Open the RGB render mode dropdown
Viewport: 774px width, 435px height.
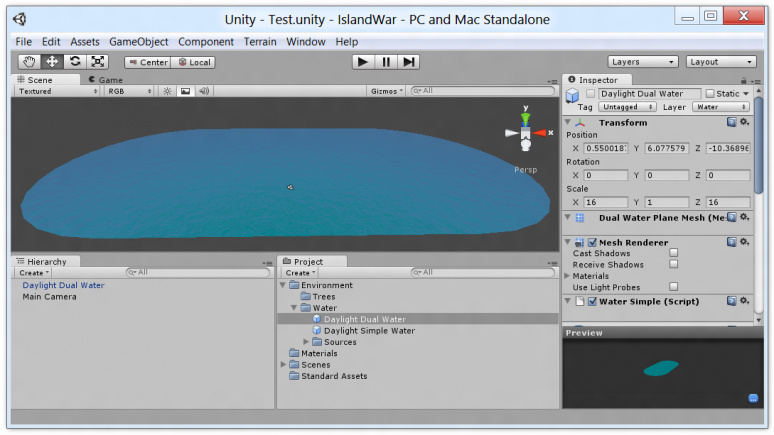[x=129, y=91]
